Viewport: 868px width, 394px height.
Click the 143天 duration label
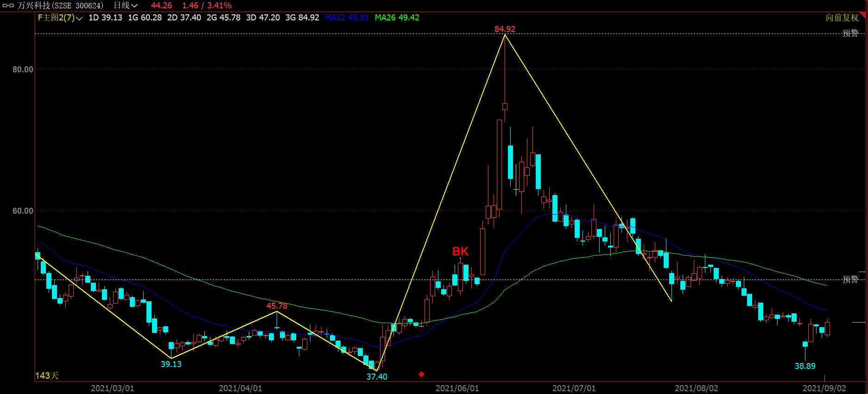tap(47, 375)
